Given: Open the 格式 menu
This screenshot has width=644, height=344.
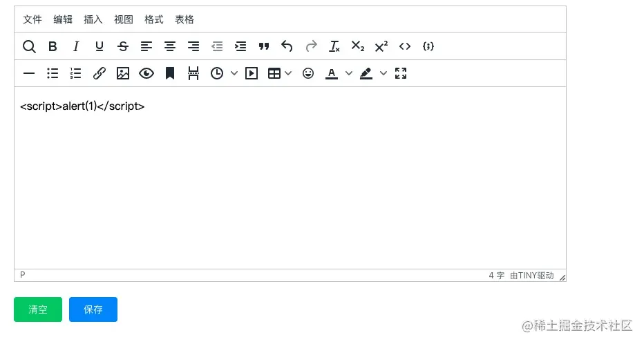Looking at the screenshot, I should 154,19.
